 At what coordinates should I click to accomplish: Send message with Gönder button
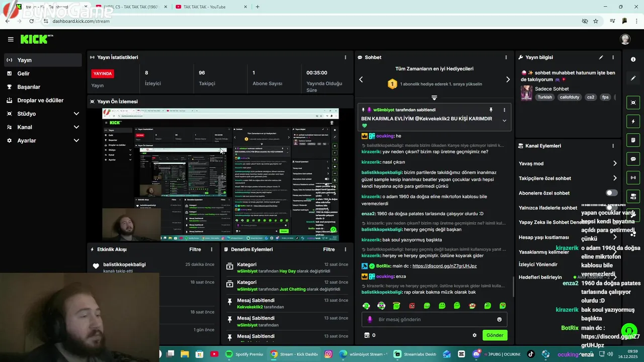point(495,335)
